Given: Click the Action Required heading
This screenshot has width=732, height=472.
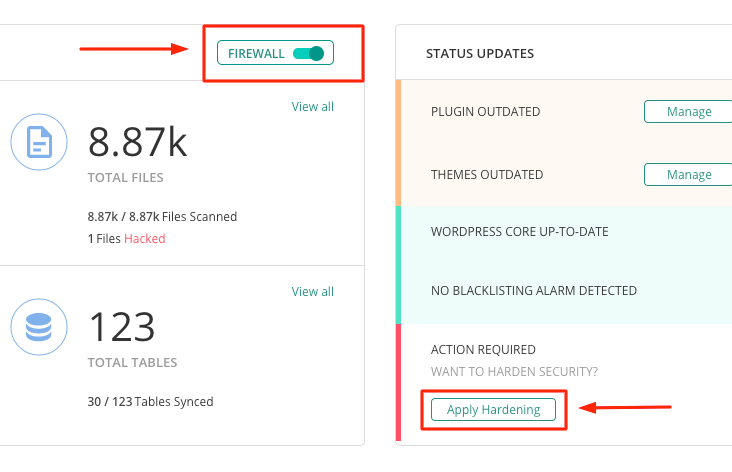Looking at the screenshot, I should (x=483, y=350).
